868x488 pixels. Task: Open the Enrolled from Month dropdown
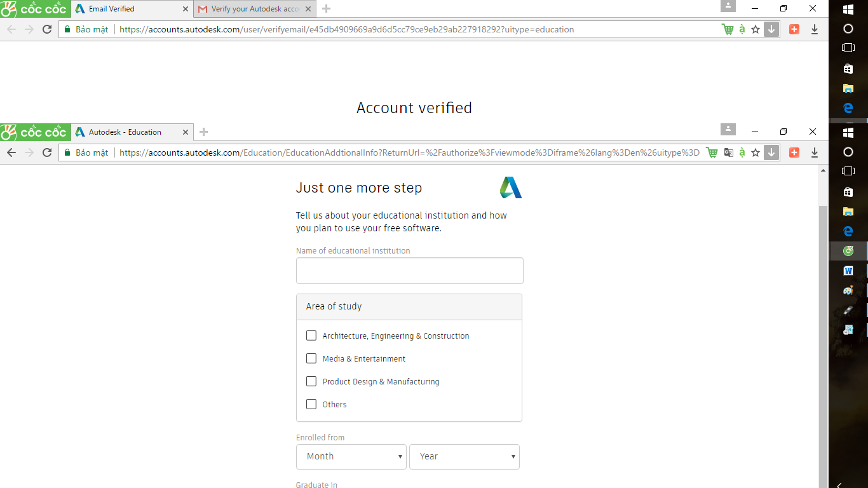[351, 456]
